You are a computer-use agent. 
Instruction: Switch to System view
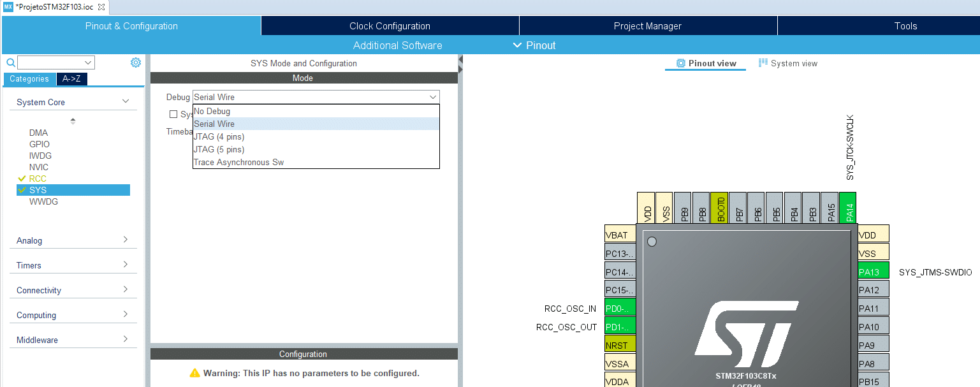point(788,63)
